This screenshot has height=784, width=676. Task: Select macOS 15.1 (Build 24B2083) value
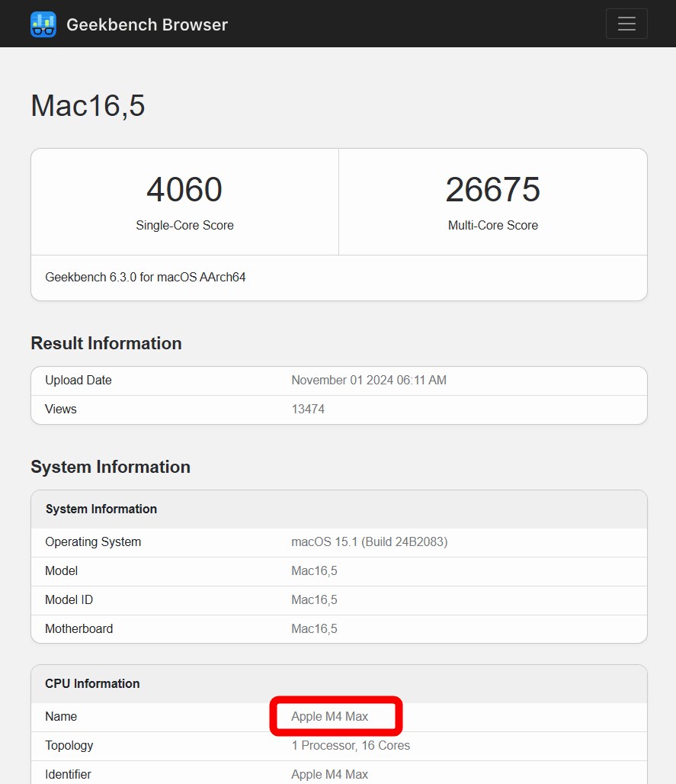369,542
